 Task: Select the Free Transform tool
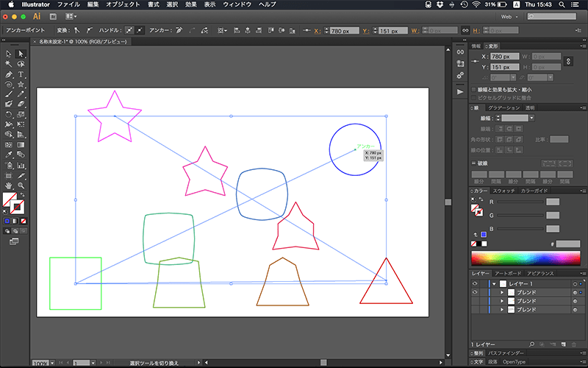coord(21,124)
